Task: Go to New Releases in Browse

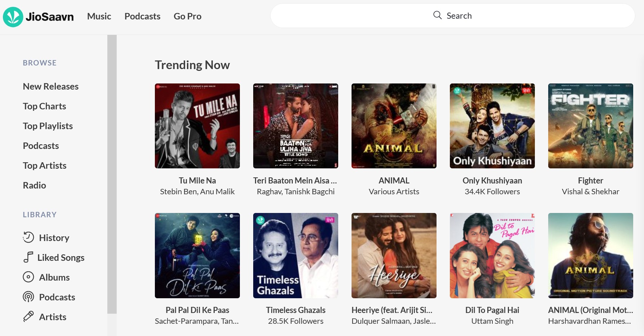Action: point(51,86)
